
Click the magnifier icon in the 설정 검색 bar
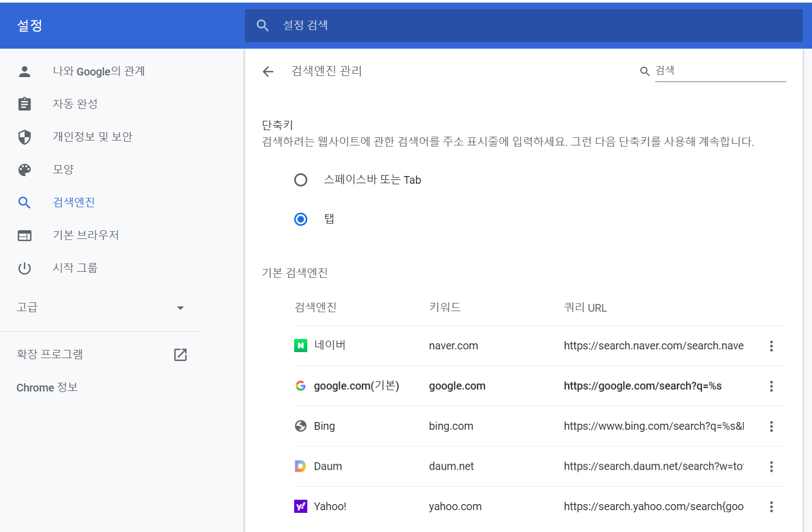click(x=262, y=26)
